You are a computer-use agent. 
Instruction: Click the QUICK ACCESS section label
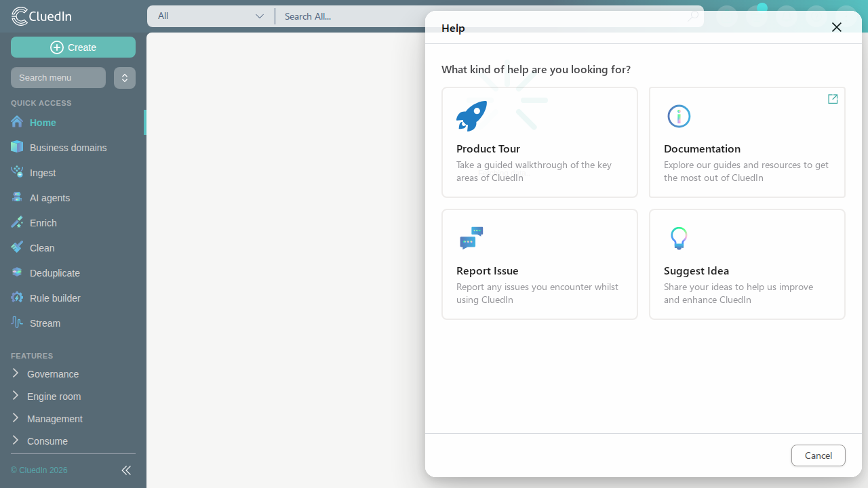point(41,103)
